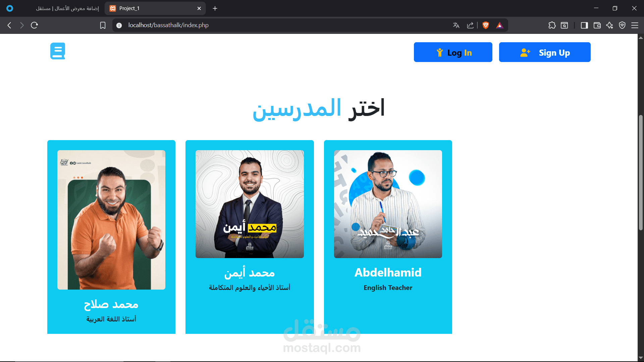
Task: Open the browser hamburger main menu
Action: [635, 25]
